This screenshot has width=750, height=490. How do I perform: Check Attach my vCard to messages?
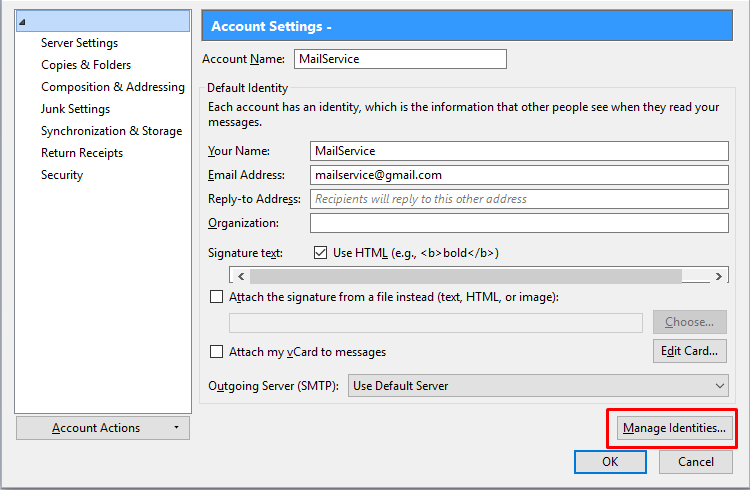[x=216, y=352]
